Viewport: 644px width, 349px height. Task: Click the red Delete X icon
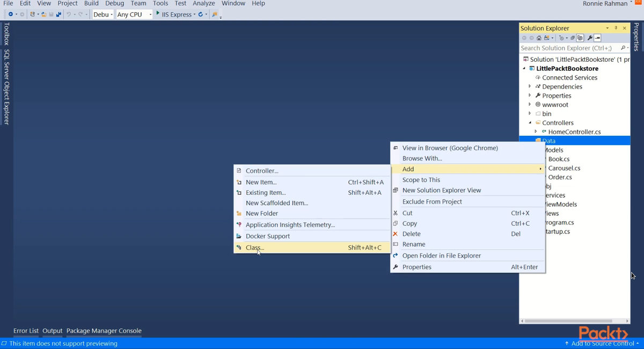click(x=396, y=234)
